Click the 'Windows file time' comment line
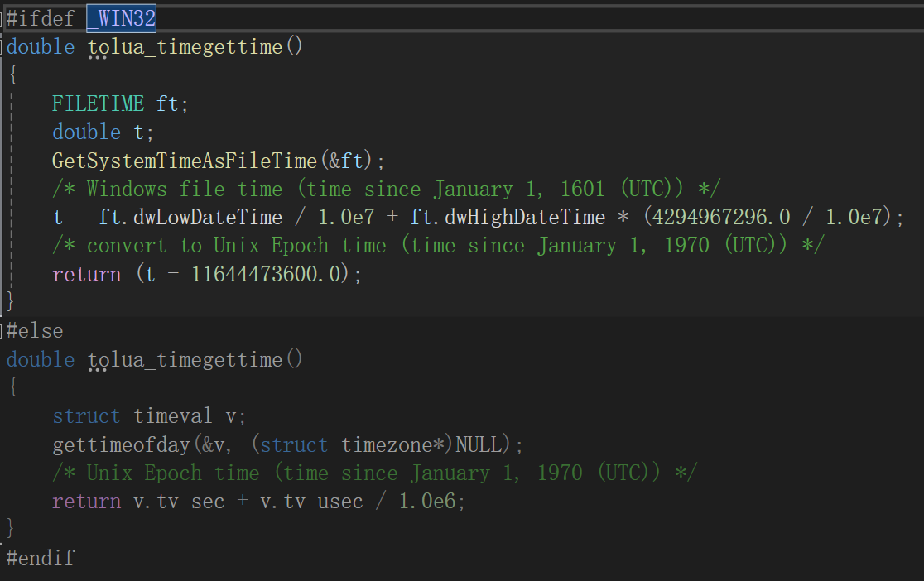924x581 pixels. click(386, 190)
